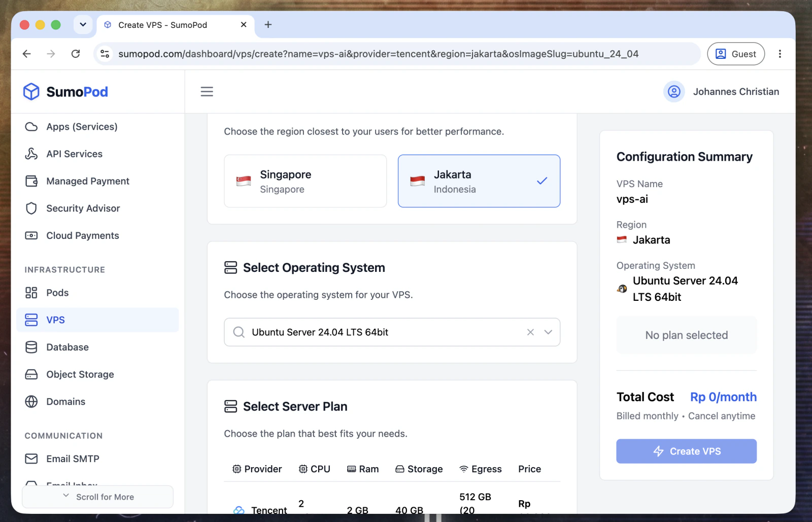The width and height of the screenshot is (812, 522).
Task: Click the browser address bar URL
Action: 379,54
